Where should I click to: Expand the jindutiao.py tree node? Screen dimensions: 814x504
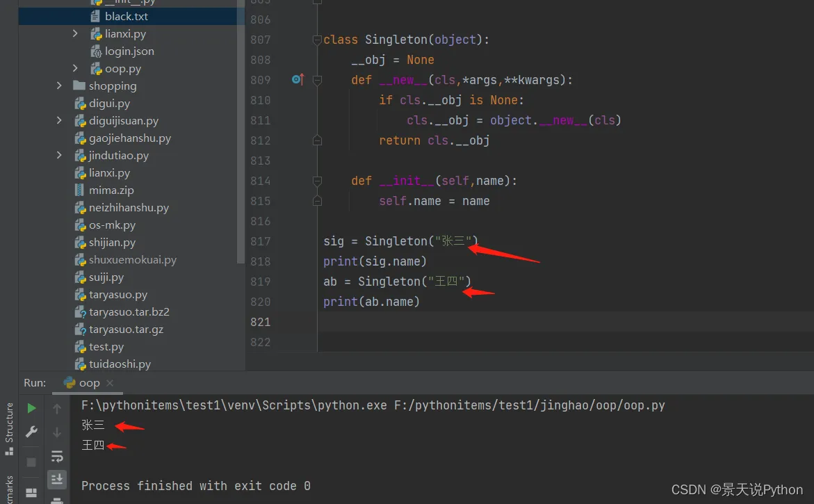tap(60, 156)
